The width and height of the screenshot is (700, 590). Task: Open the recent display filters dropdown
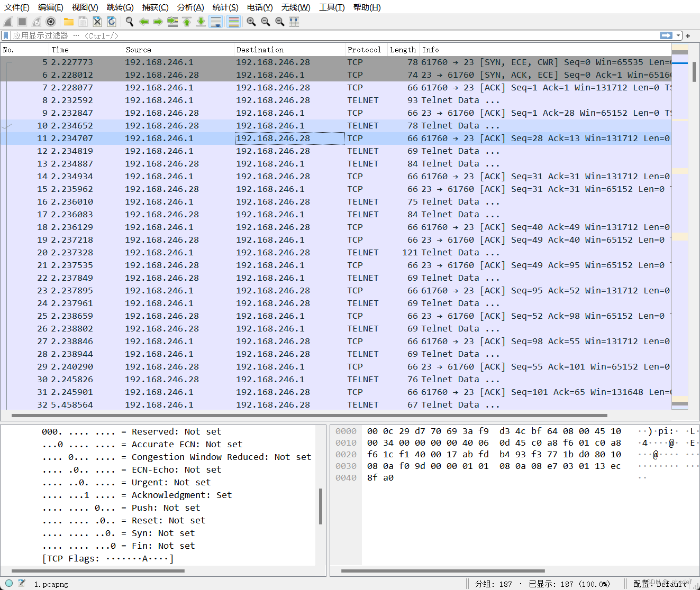click(x=678, y=35)
